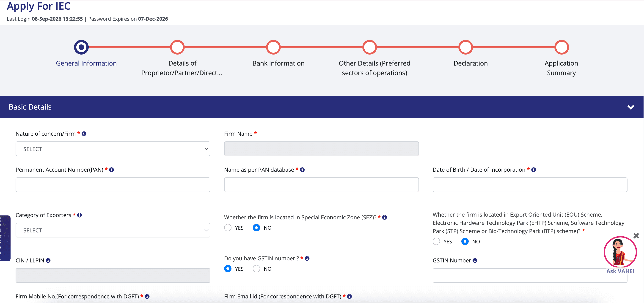The height and width of the screenshot is (303, 644).
Task: Select YES for Special Economic Zone location
Action: coord(228,228)
